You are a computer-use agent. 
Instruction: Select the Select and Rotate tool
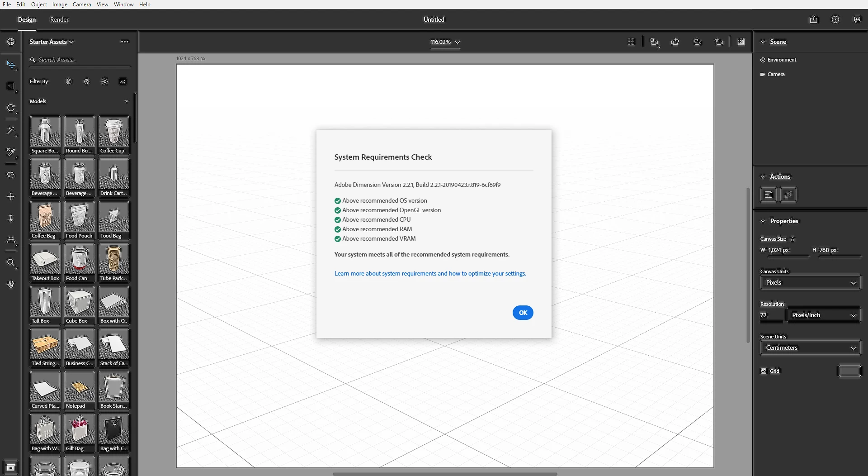11,108
